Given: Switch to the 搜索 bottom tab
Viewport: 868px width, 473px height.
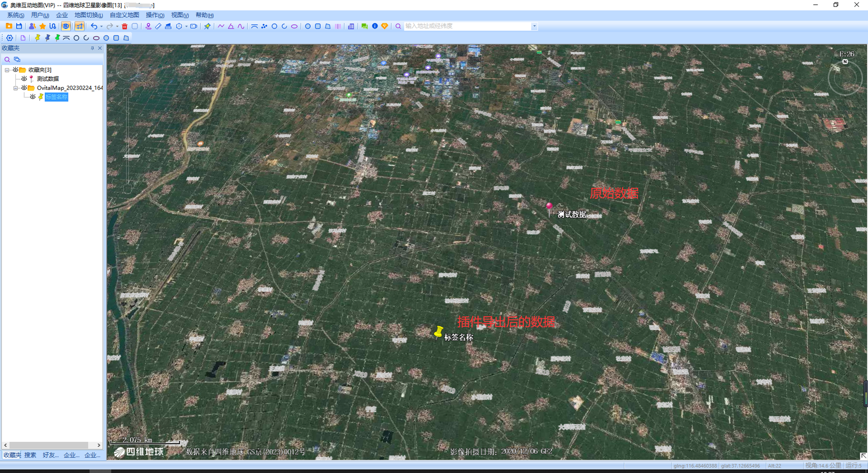Looking at the screenshot, I should [30, 455].
